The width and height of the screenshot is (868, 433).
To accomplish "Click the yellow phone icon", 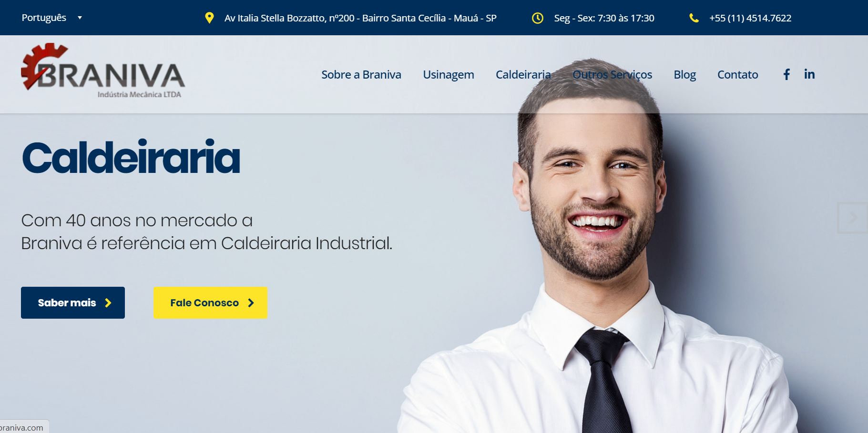I will 694,18.
